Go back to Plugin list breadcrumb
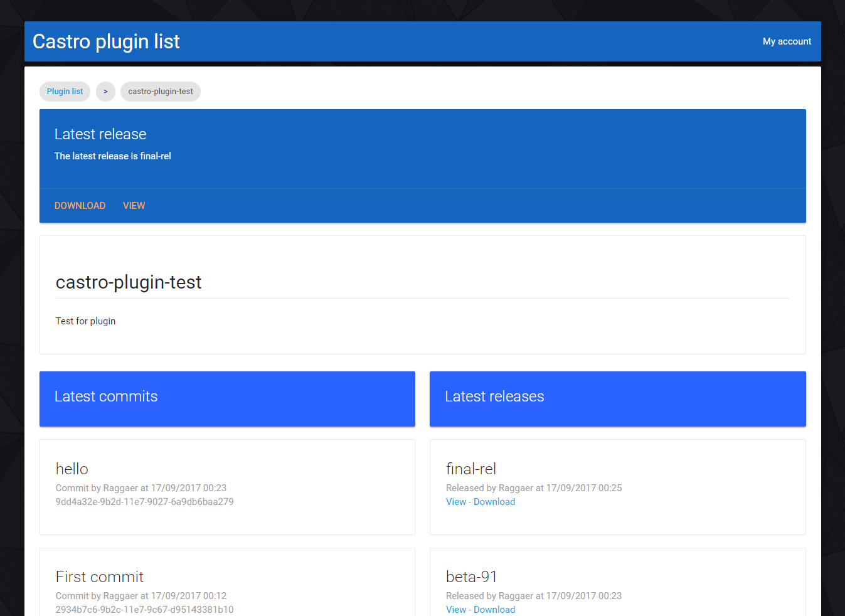The width and height of the screenshot is (845, 616). (x=65, y=92)
